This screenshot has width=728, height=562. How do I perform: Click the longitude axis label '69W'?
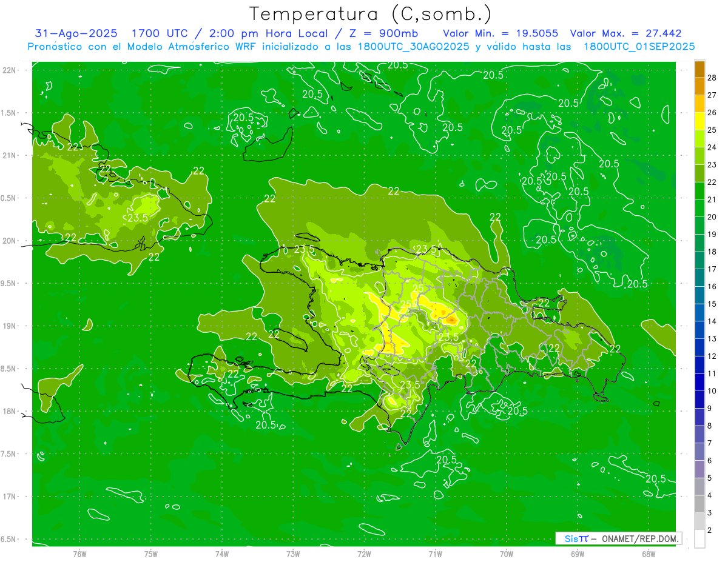coord(578,554)
